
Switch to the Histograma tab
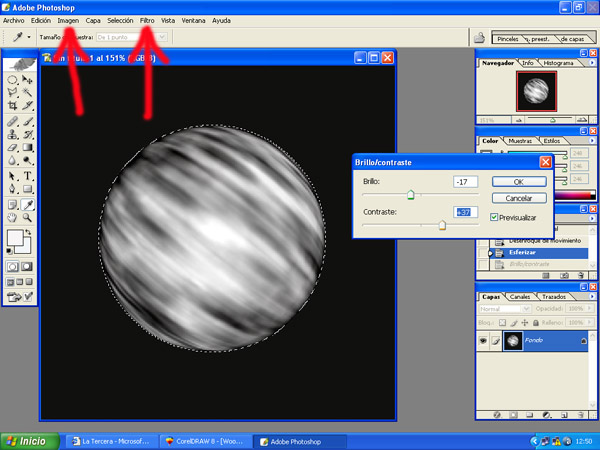pos(558,63)
